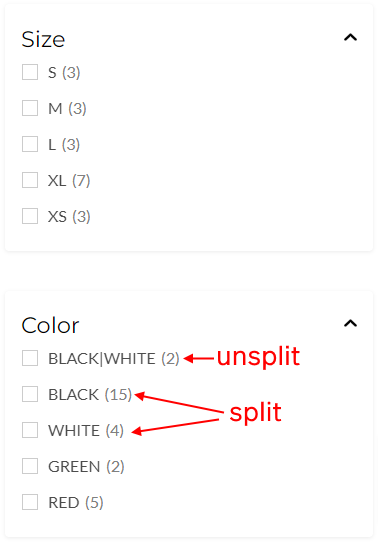Screen dimensions: 378x543
Task: Tick the XS size checkbox
Action: tap(30, 216)
